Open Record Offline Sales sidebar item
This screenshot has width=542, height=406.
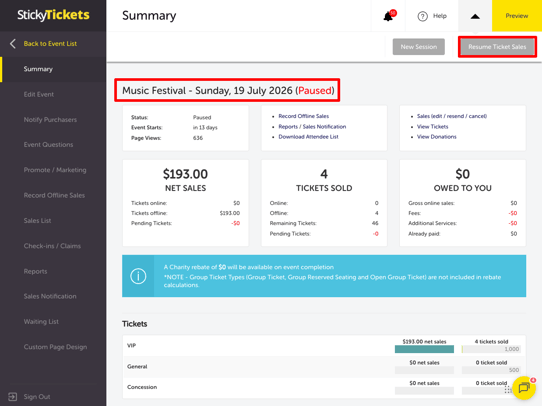(x=54, y=195)
